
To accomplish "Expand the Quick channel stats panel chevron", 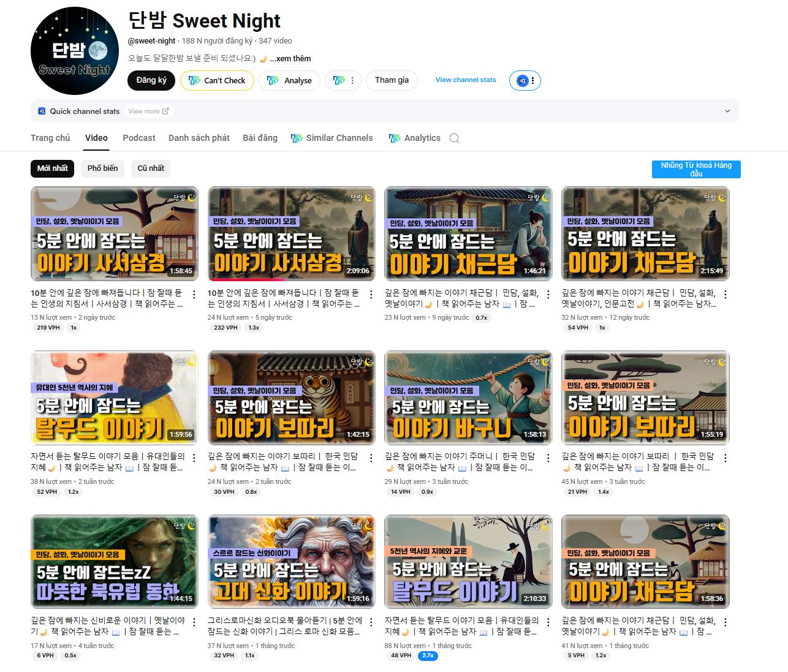I will coord(727,111).
